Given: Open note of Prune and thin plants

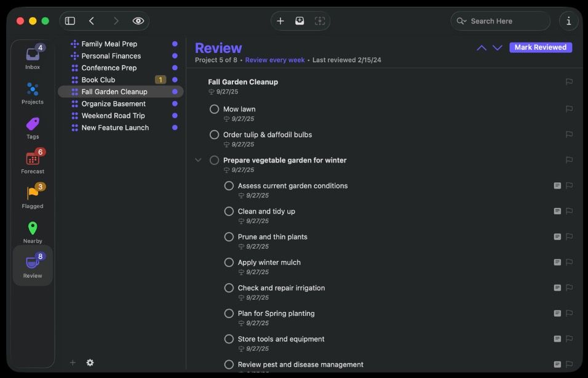Looking at the screenshot, I should tap(557, 237).
